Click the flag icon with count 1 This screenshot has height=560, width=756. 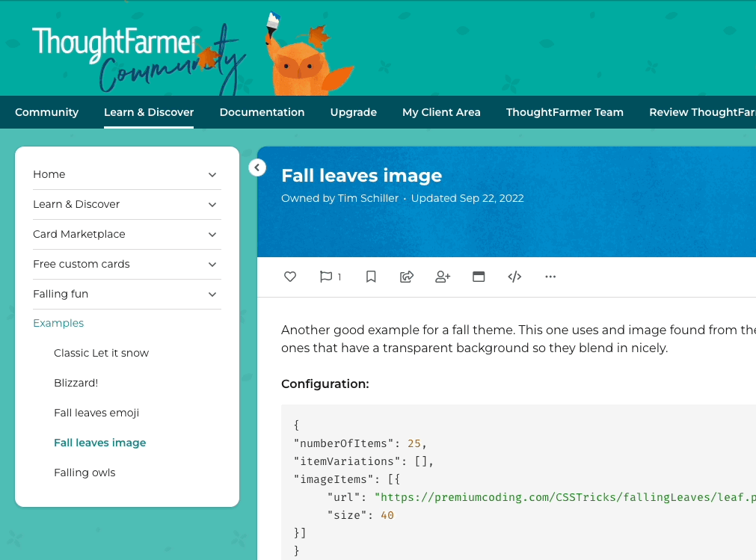tap(327, 277)
